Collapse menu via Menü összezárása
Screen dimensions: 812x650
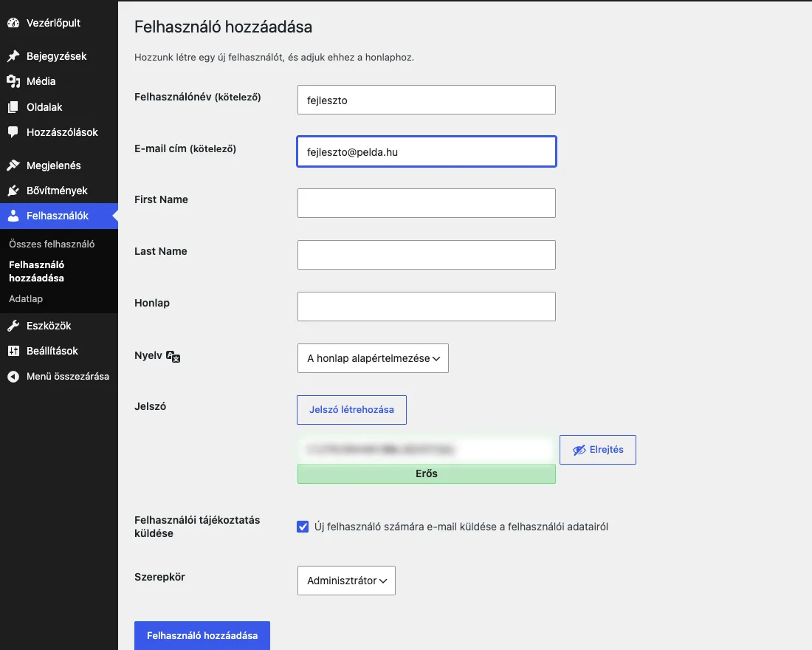point(59,376)
